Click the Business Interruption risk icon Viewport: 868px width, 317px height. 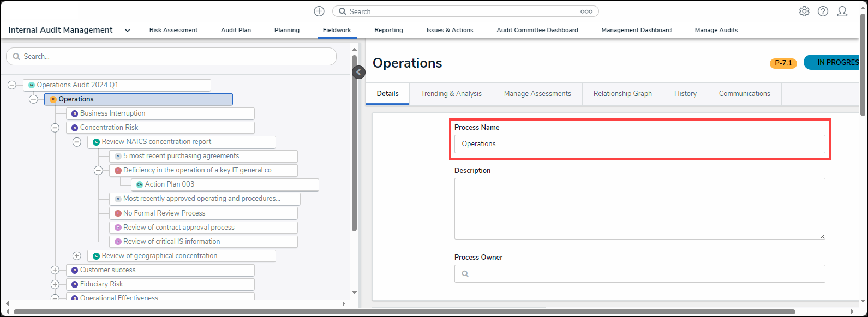(75, 113)
